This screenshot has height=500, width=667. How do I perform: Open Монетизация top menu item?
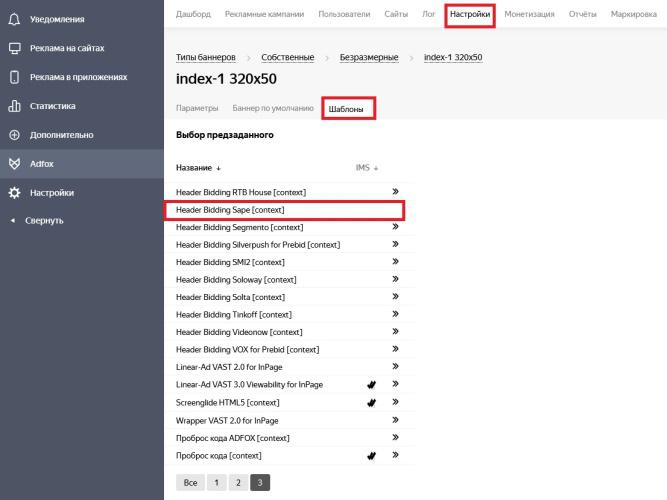point(529,14)
